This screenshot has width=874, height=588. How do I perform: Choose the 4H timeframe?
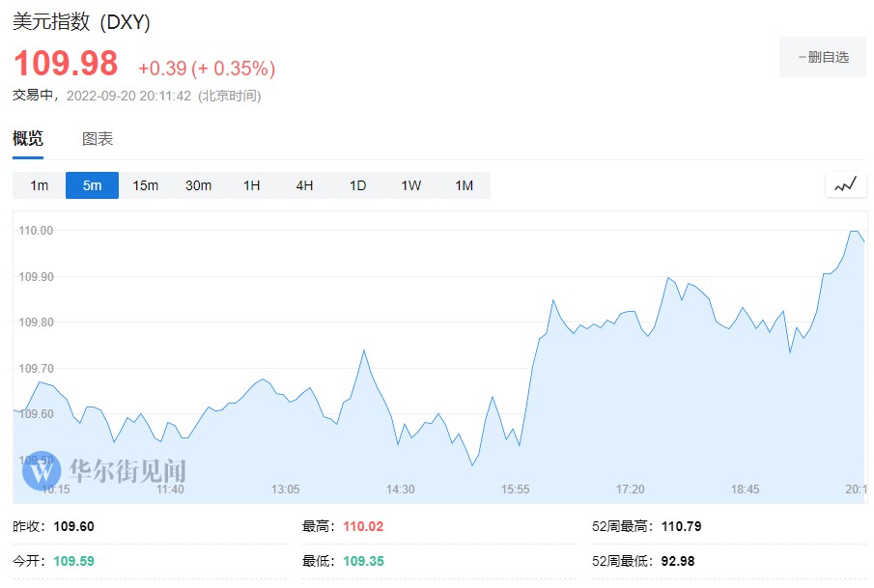304,185
